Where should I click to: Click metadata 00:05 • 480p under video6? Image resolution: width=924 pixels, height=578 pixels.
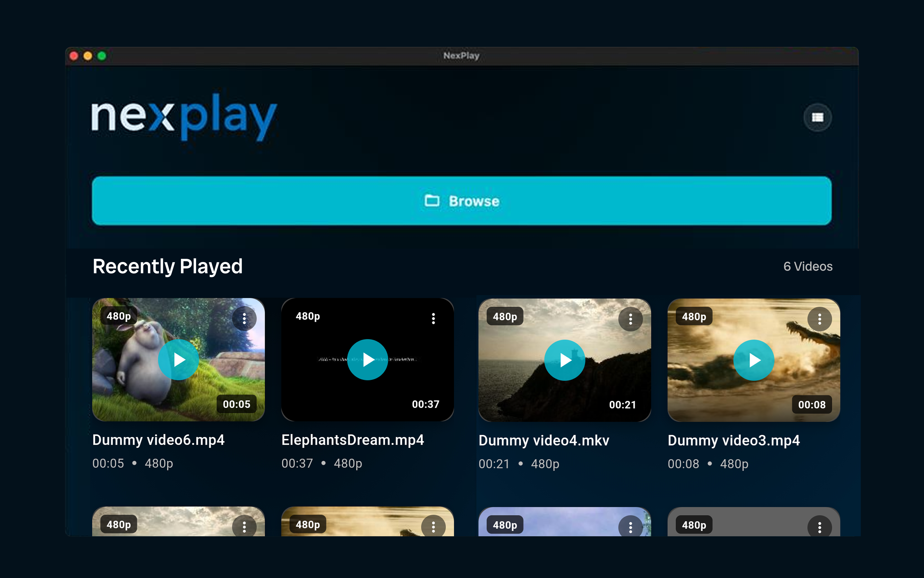point(133,463)
